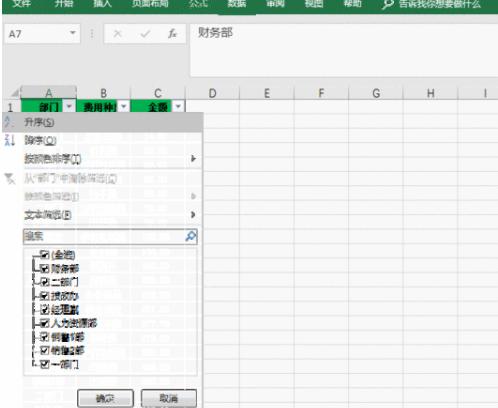Select the descending sort Z-A option

(102, 140)
